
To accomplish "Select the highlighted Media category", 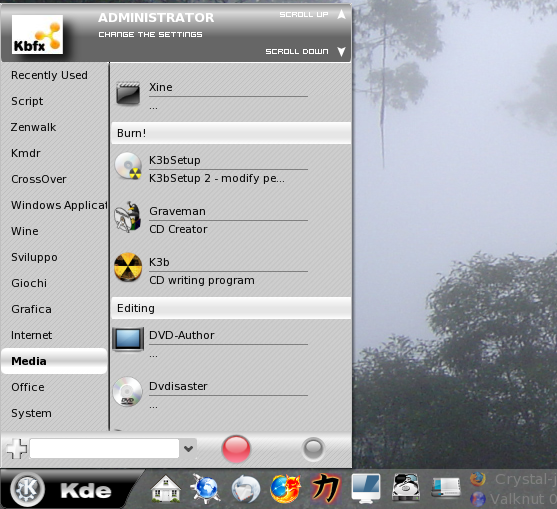I will point(54,361).
